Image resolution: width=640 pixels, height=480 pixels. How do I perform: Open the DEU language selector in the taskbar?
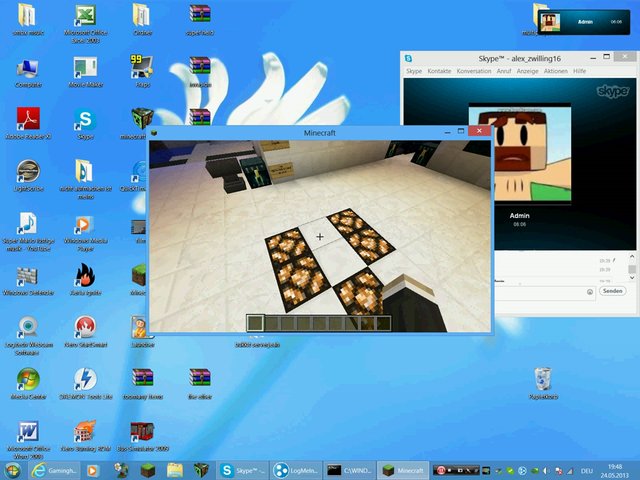click(x=588, y=470)
